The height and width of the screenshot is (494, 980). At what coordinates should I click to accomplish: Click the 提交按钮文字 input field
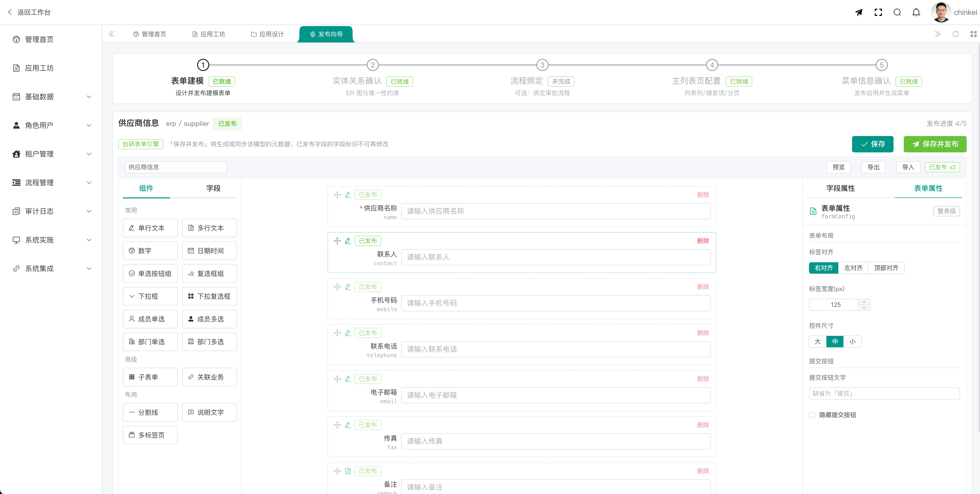pyautogui.click(x=884, y=393)
